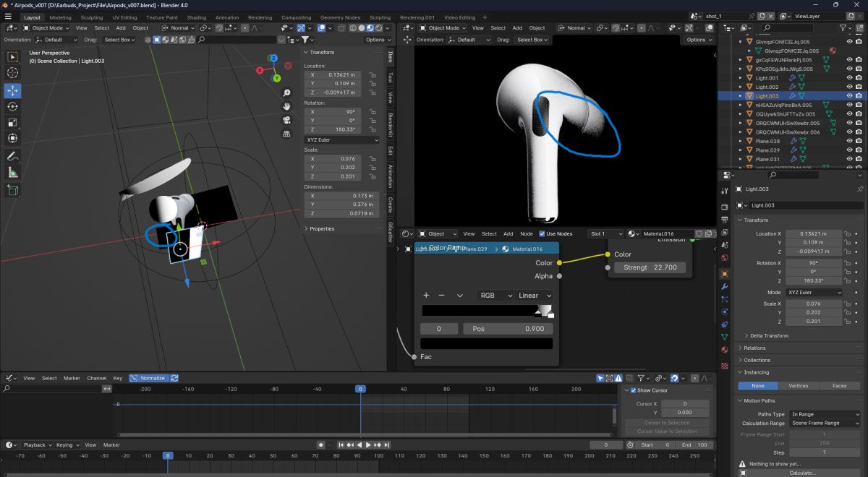Click the pin icon beside Light.003 in properties

click(860, 189)
